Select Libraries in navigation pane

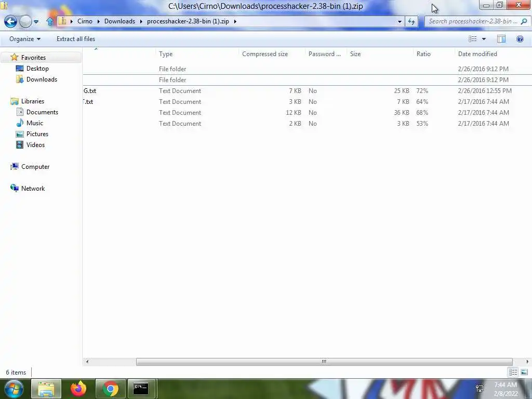(x=33, y=101)
